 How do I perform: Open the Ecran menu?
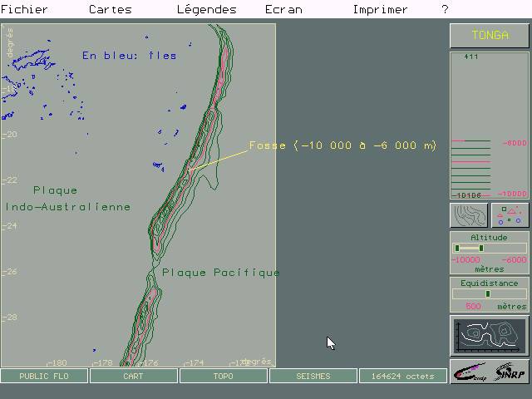coord(283,10)
